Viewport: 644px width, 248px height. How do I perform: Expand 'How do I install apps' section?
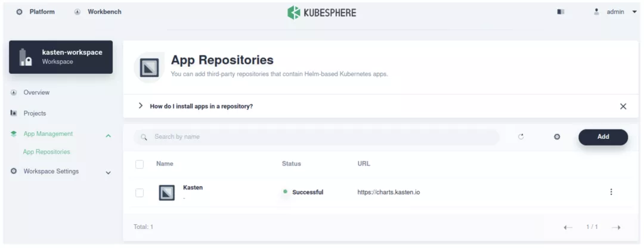[x=141, y=106]
